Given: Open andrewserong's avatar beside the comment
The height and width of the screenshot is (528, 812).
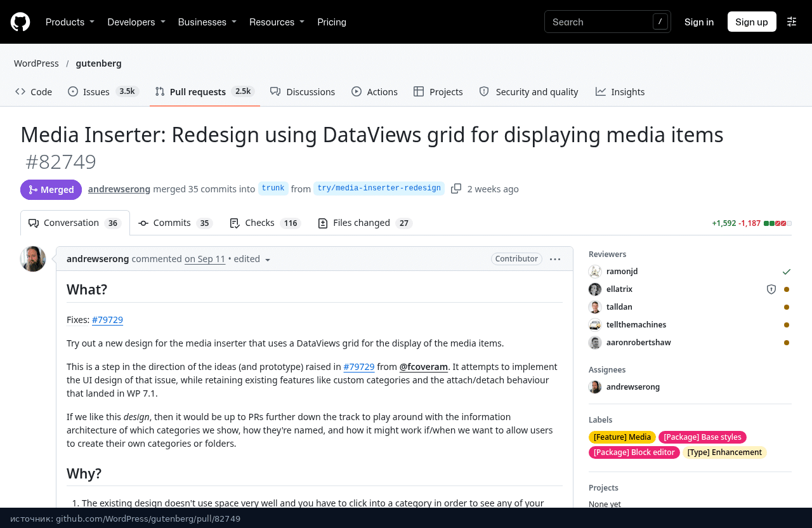Looking at the screenshot, I should click(33, 259).
